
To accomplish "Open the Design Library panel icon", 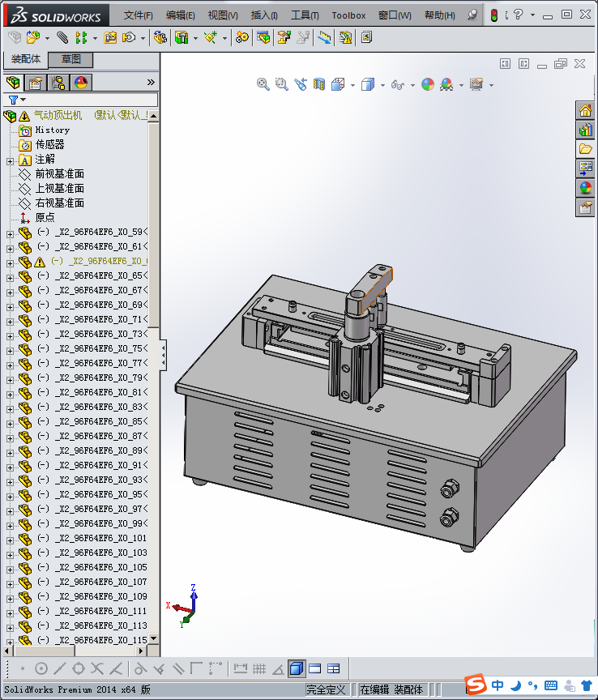I will click(585, 130).
